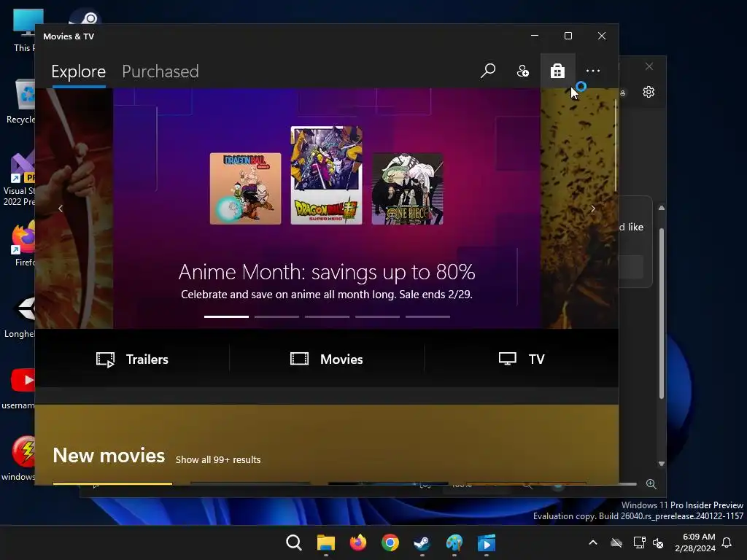The width and height of the screenshot is (747, 560).
Task: Select the fifth carousel page indicator
Action: click(427, 316)
